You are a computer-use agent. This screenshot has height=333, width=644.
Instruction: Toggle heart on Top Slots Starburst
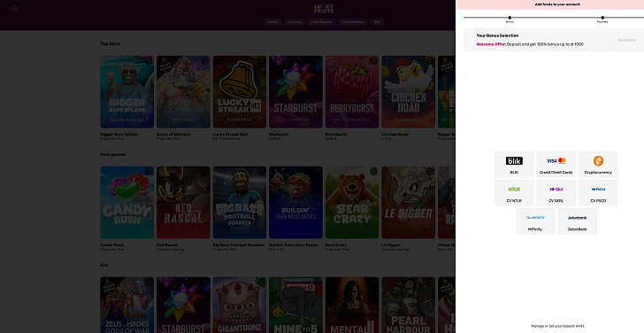(x=317, y=61)
